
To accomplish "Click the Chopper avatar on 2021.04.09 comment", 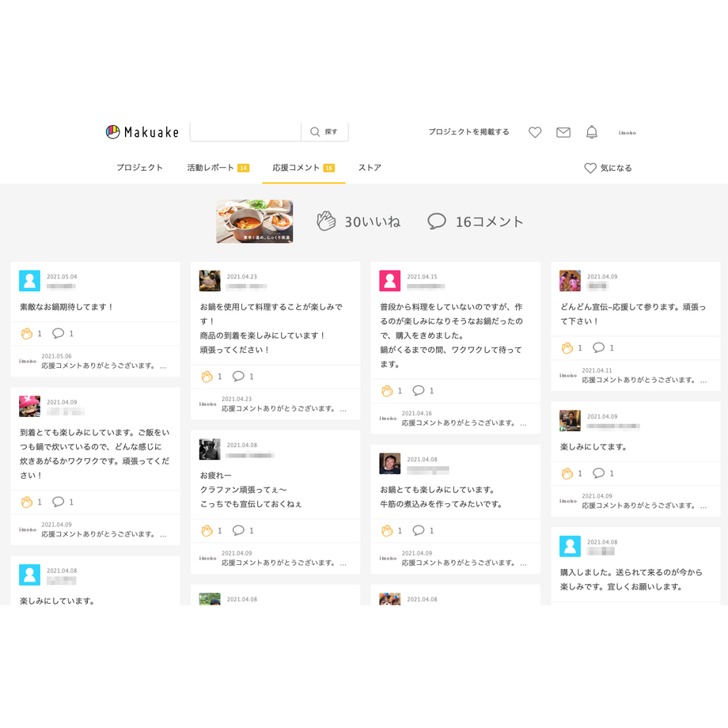I will coord(30,406).
